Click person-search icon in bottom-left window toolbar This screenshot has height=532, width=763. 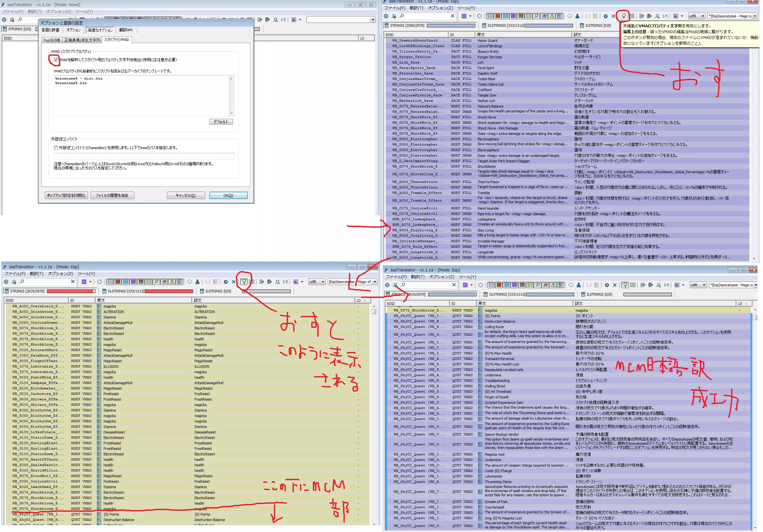[14, 282]
